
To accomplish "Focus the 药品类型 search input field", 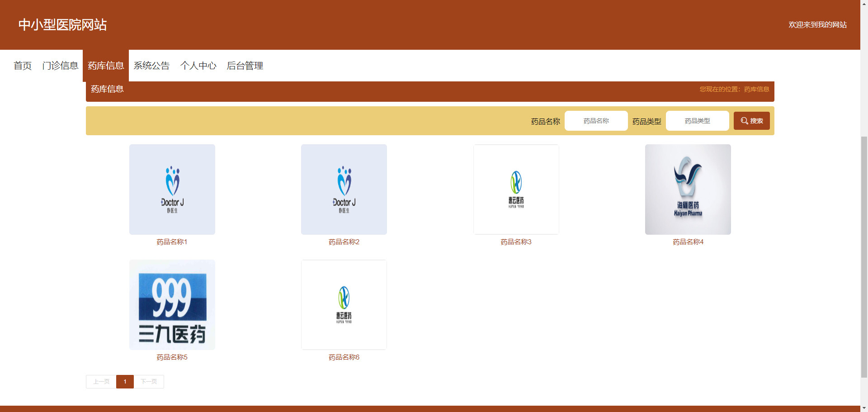I will coord(697,121).
